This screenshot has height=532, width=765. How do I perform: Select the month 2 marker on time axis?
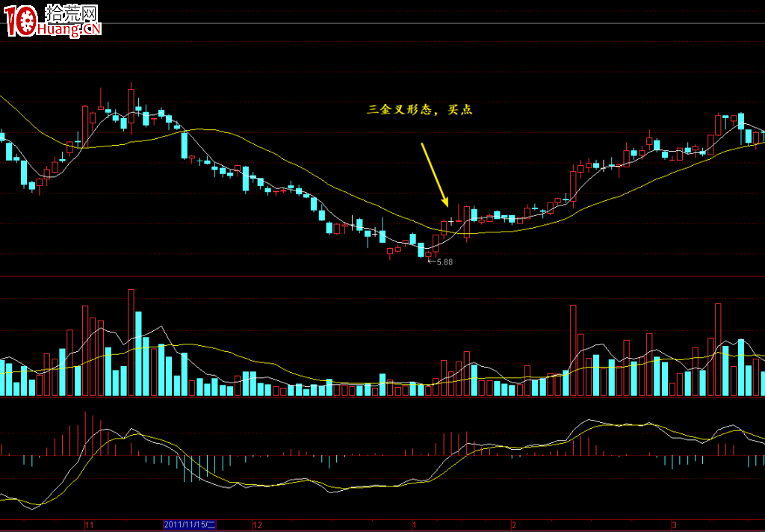coord(514,526)
